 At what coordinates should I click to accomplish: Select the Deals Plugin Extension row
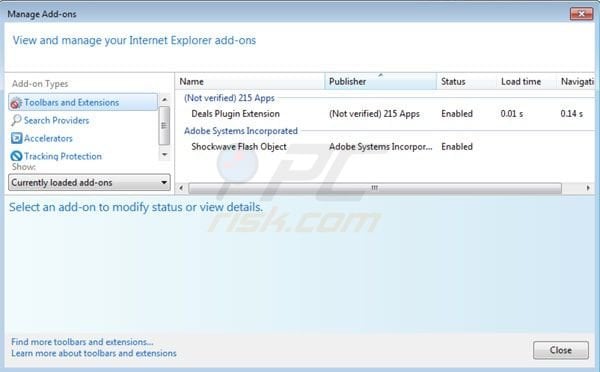coord(385,114)
